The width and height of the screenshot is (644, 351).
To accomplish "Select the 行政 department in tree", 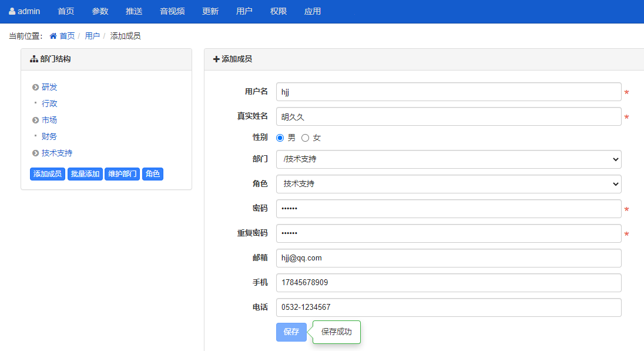I will click(49, 103).
